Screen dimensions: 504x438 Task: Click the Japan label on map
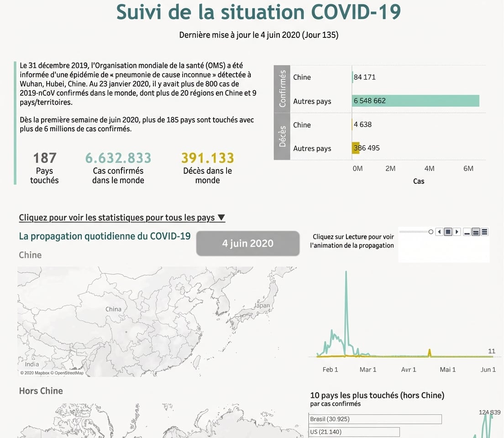[262, 306]
